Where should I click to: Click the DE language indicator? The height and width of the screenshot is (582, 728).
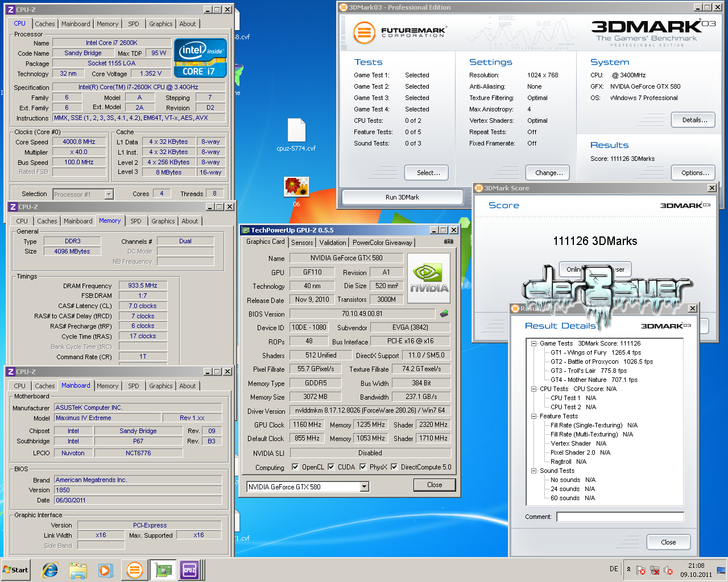point(614,569)
